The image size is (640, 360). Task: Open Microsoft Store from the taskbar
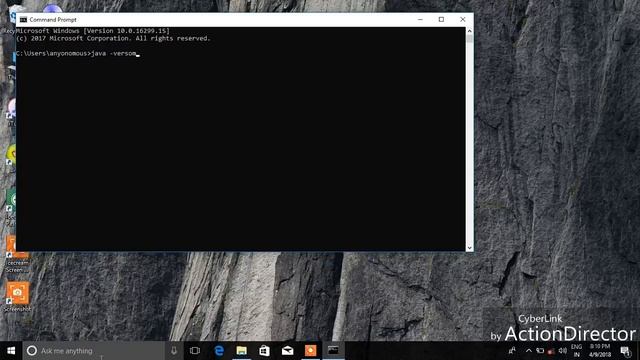[264, 351]
